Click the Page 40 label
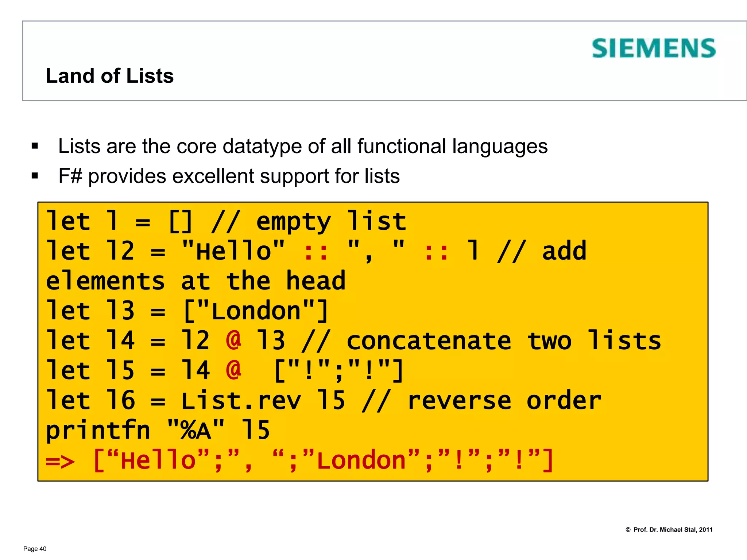Screen dimensions: 747x560 pos(35,549)
